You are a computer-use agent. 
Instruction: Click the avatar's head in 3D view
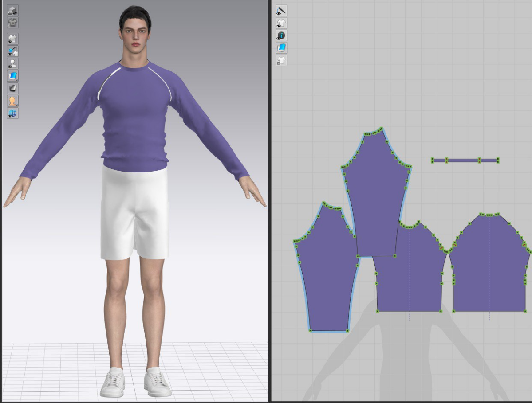pyautogui.click(x=135, y=31)
